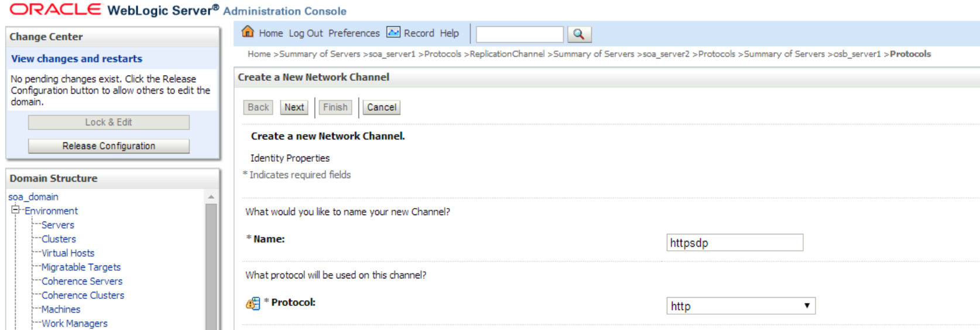Click Log Out in the toolbar
980x330 pixels.
(x=306, y=33)
